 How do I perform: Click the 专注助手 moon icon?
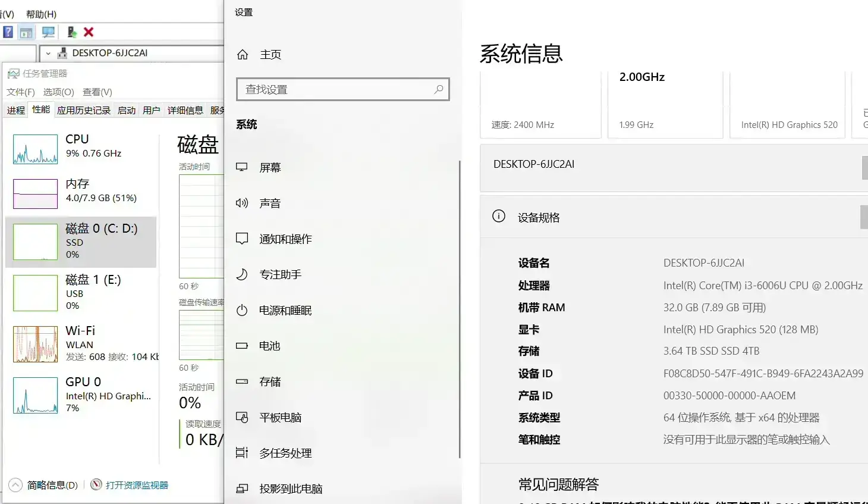point(242,274)
